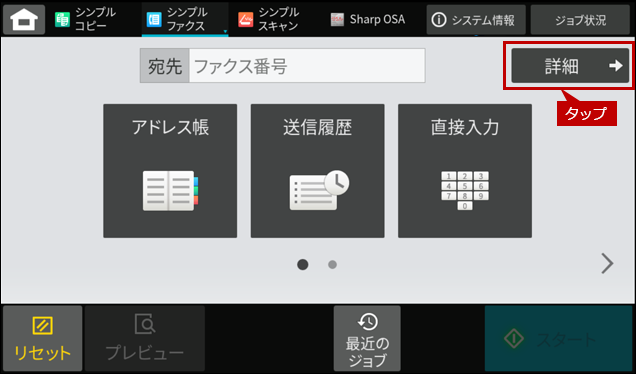The height and width of the screenshot is (374, 636).
Task: Select the second page indicator dot
Action: point(332,264)
